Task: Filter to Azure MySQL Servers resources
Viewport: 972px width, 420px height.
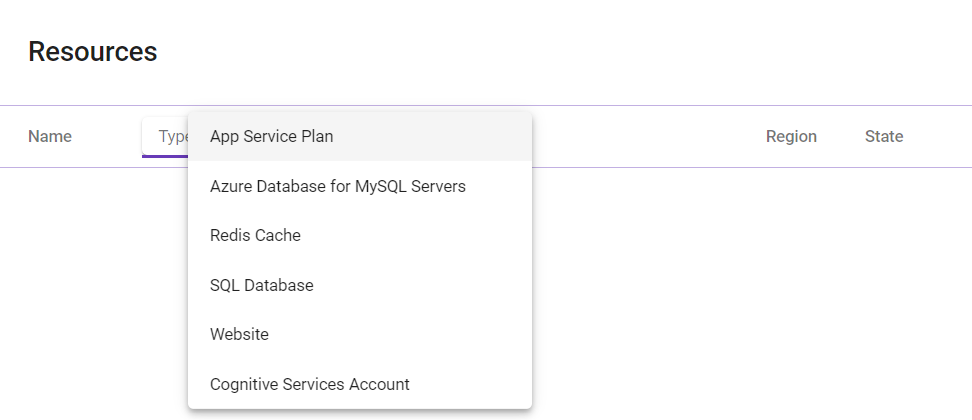Action: 337,186
